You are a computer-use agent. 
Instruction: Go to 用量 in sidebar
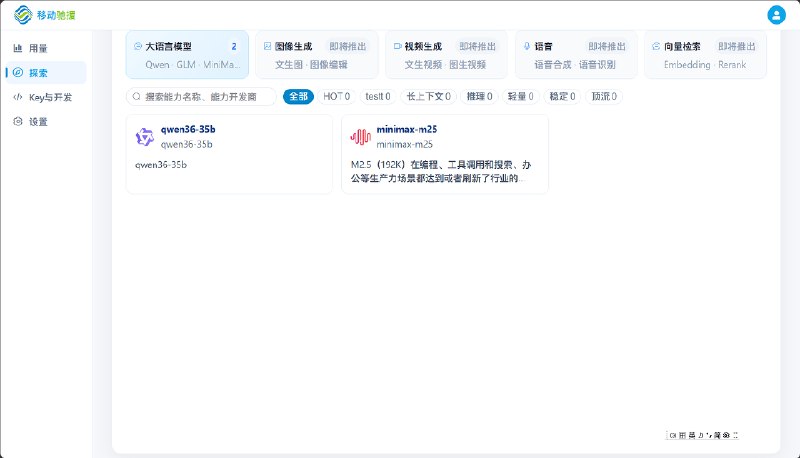click(46, 48)
